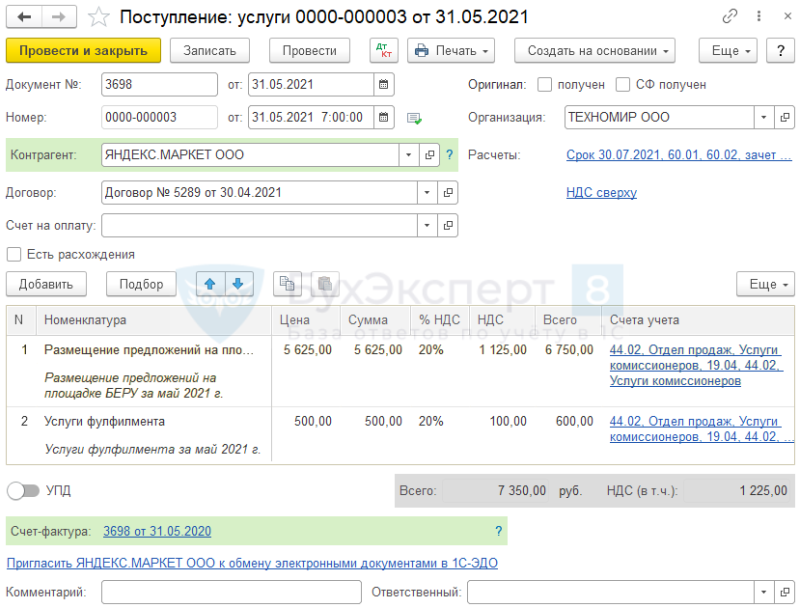Screen dimensions: 800x608
Task: Open Создать на основании menu
Action: click(594, 50)
